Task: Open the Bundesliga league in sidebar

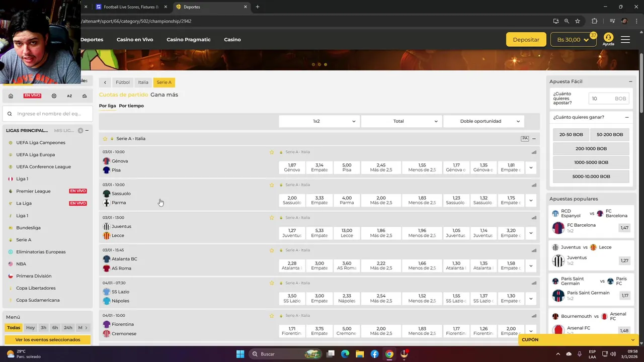Action: (x=28, y=228)
